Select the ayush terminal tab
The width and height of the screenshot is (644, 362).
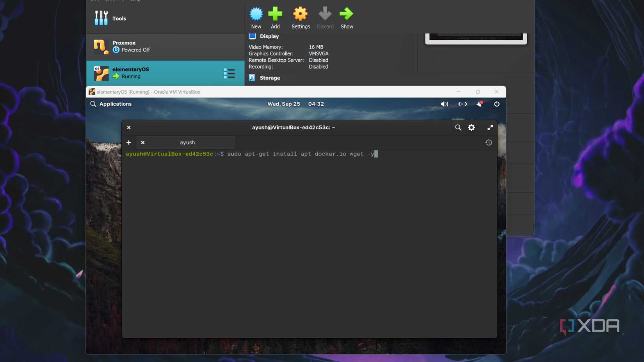tap(187, 142)
